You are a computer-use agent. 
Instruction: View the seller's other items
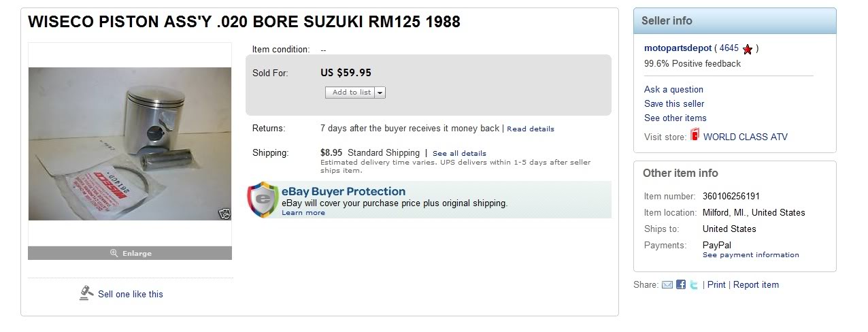[x=675, y=118]
